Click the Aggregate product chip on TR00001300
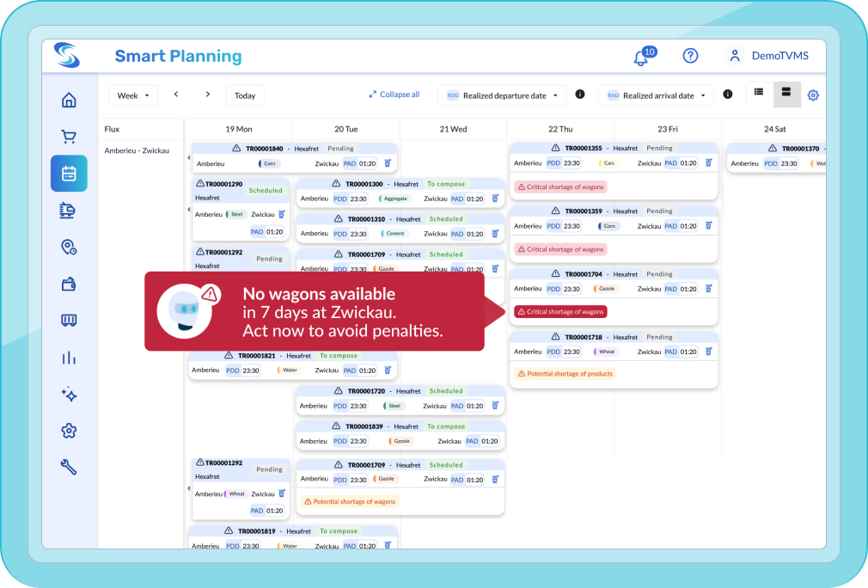 (395, 199)
